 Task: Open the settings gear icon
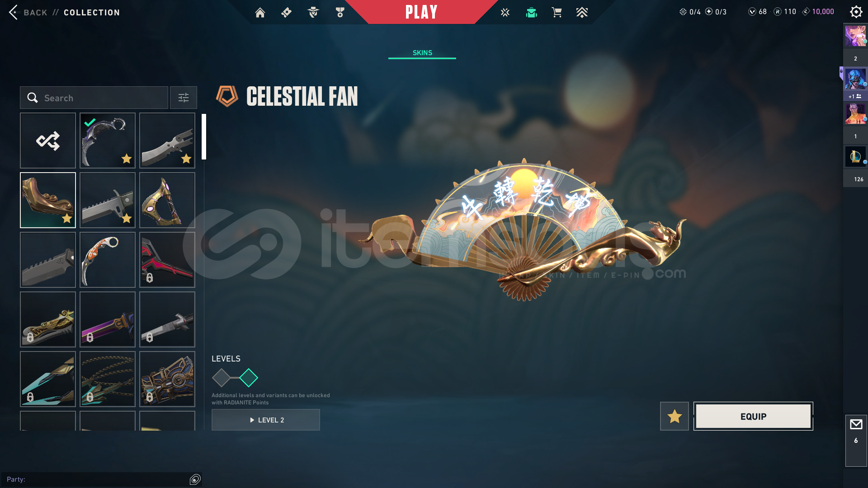tap(856, 12)
